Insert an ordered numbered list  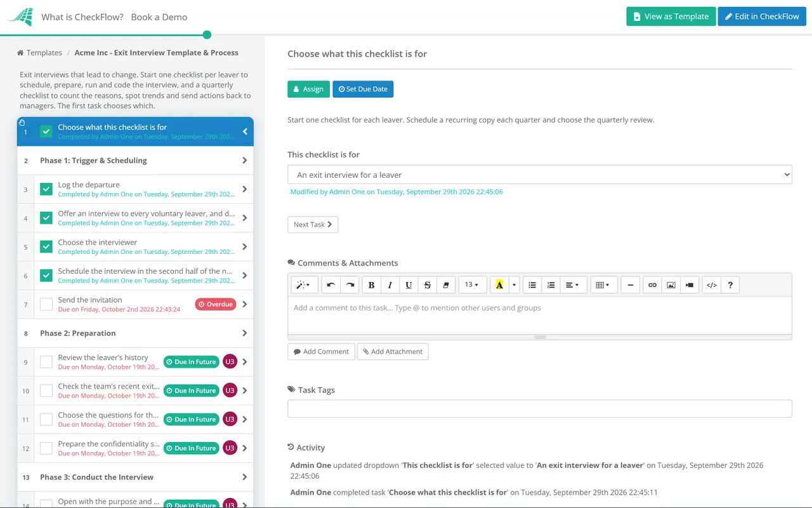[x=551, y=285]
